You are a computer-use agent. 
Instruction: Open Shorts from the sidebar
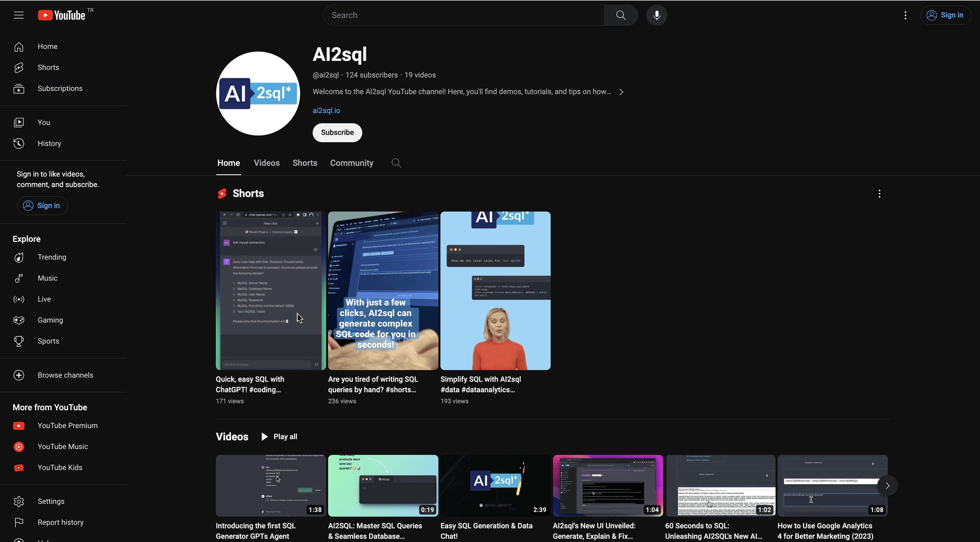(48, 67)
